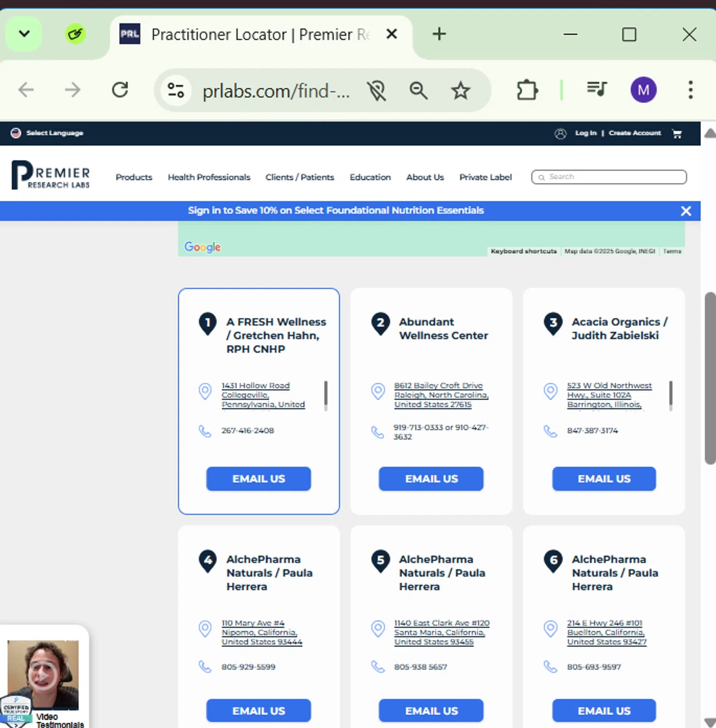Click map pin 6 for AlchePharma Buellton
This screenshot has width=716, height=728.
tap(553, 562)
